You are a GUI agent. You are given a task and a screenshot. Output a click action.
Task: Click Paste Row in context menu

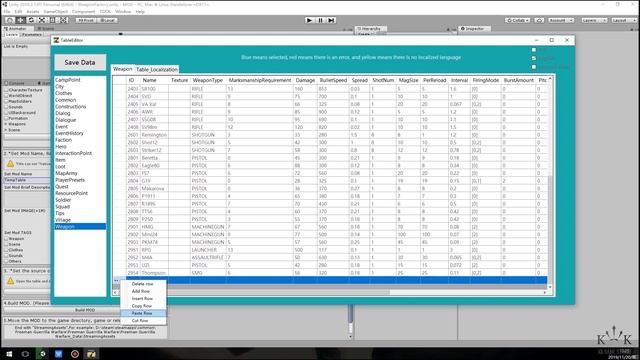[143, 313]
